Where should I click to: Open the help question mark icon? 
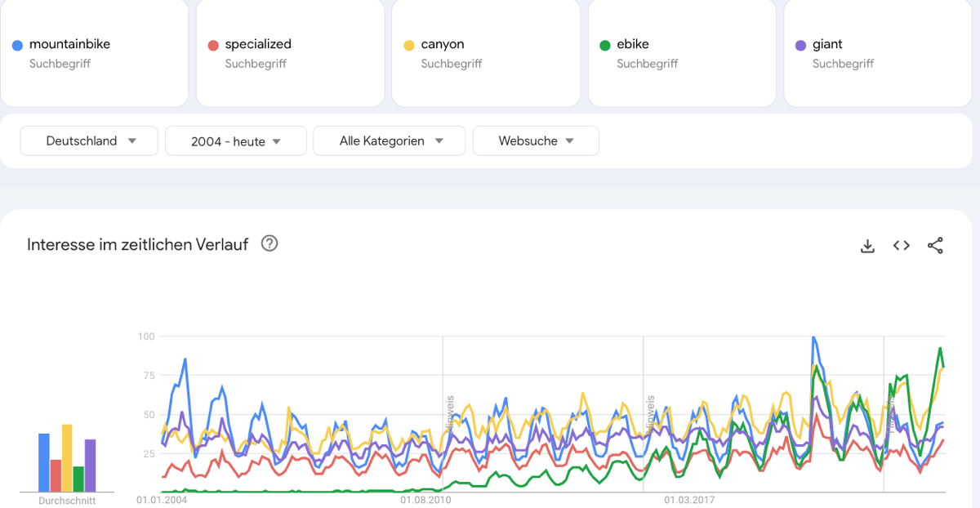[x=269, y=243]
